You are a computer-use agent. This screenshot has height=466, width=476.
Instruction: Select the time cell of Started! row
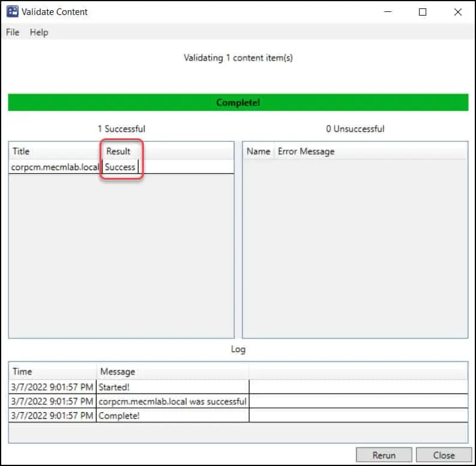click(x=52, y=387)
